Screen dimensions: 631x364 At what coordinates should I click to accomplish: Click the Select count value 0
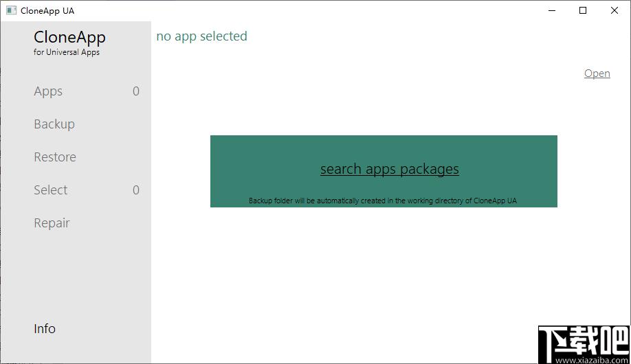tap(136, 190)
